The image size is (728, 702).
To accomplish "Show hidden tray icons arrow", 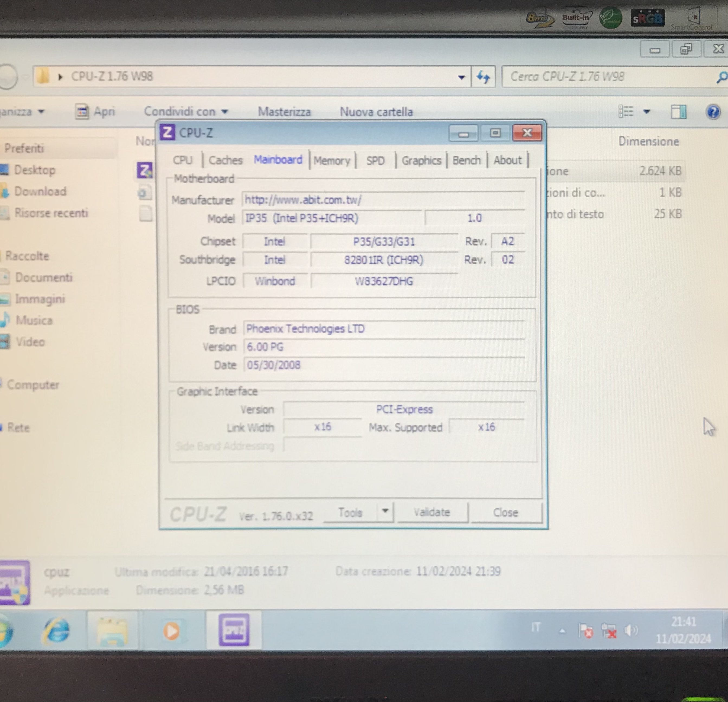I will (x=562, y=630).
